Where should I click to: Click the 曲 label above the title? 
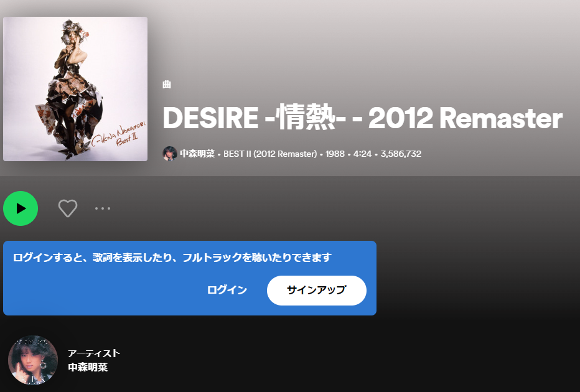point(167,85)
